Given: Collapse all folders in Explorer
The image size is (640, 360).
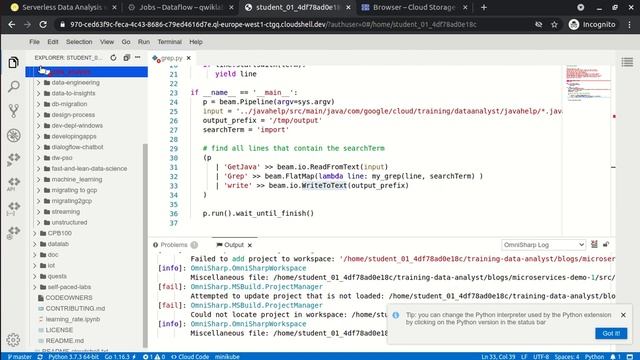Looking at the screenshot, I should click(126, 58).
